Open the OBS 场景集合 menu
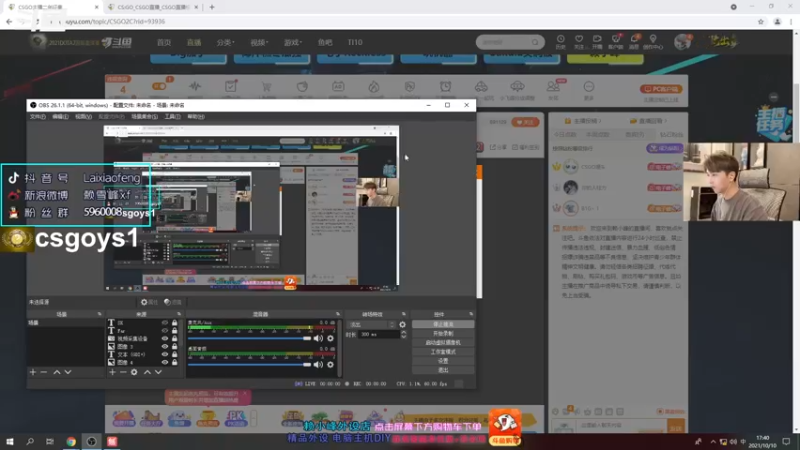 [144, 117]
